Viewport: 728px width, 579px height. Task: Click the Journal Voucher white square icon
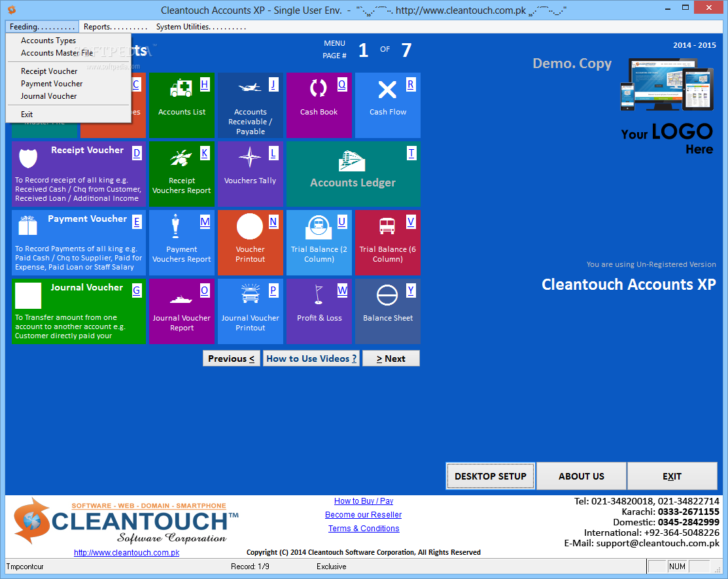pos(28,295)
